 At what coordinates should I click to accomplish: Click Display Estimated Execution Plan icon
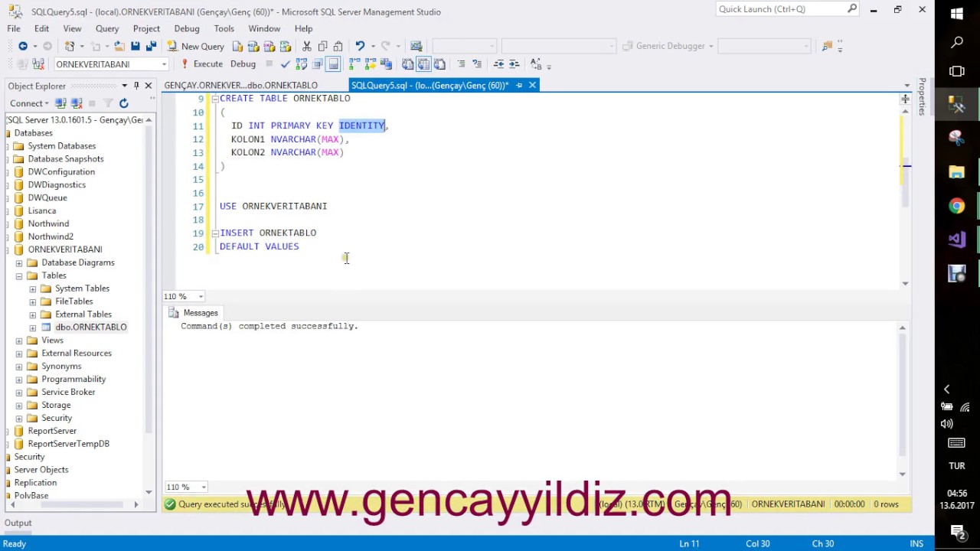click(301, 64)
